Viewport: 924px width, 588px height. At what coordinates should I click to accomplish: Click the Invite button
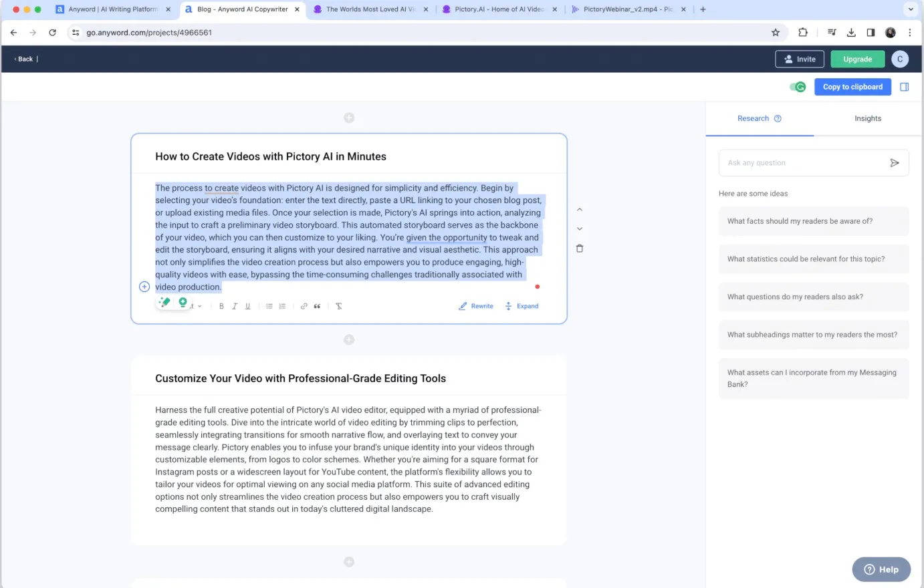800,59
